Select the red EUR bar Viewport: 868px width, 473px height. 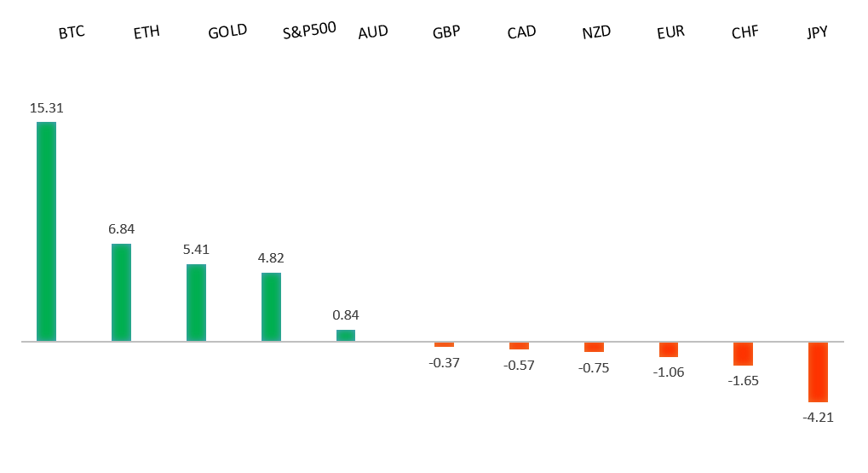[669, 349]
